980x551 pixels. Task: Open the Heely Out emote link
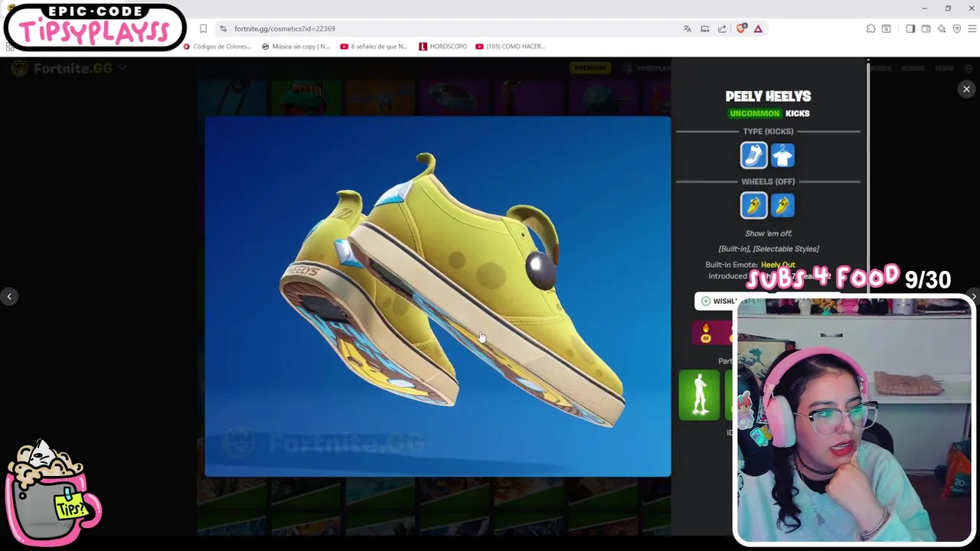[778, 265]
